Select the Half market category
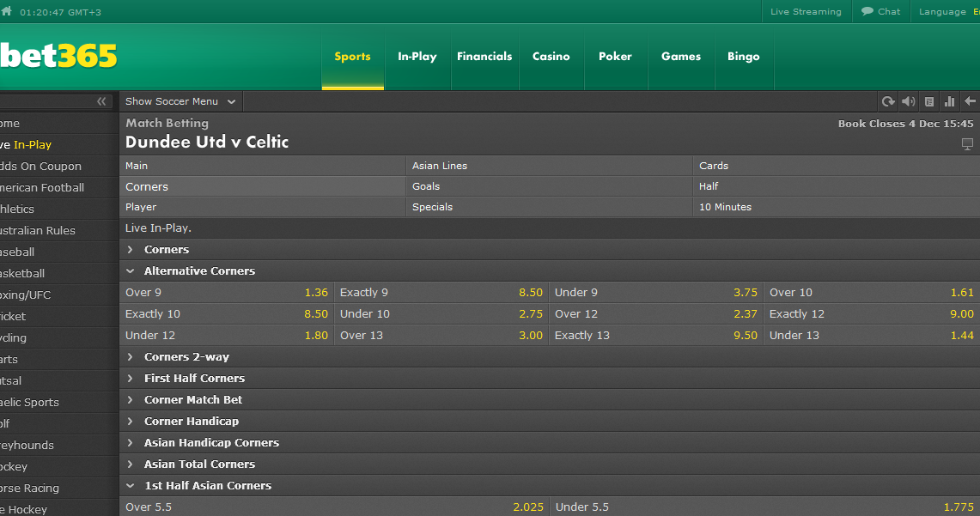Screen dimensions: 980x516 pos(837,186)
